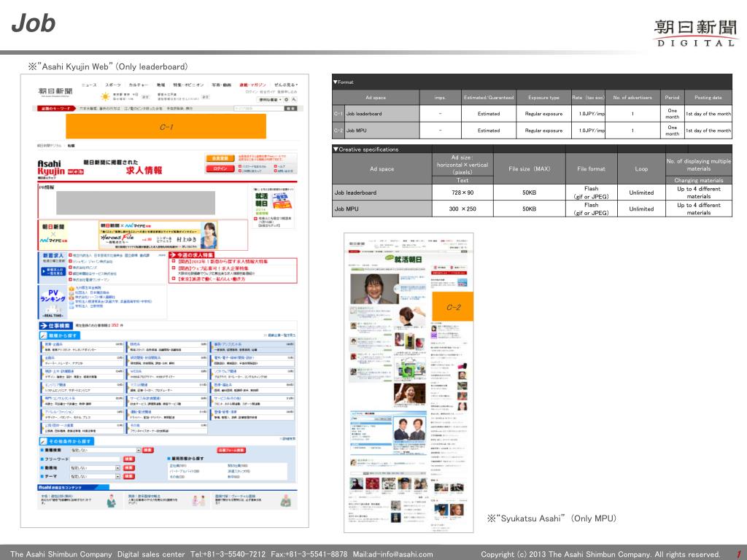
Task: Open featured smiling woman photo on Syukatsu page
Action: 374,289
